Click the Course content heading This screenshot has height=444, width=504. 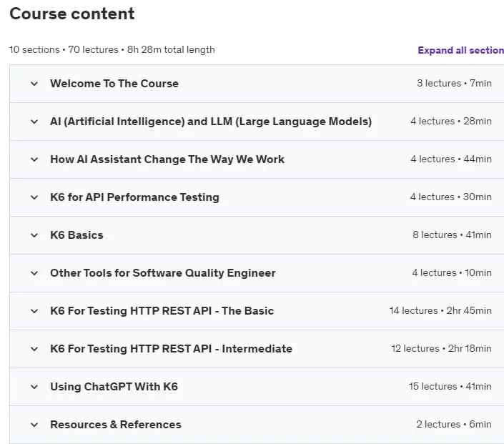72,14
